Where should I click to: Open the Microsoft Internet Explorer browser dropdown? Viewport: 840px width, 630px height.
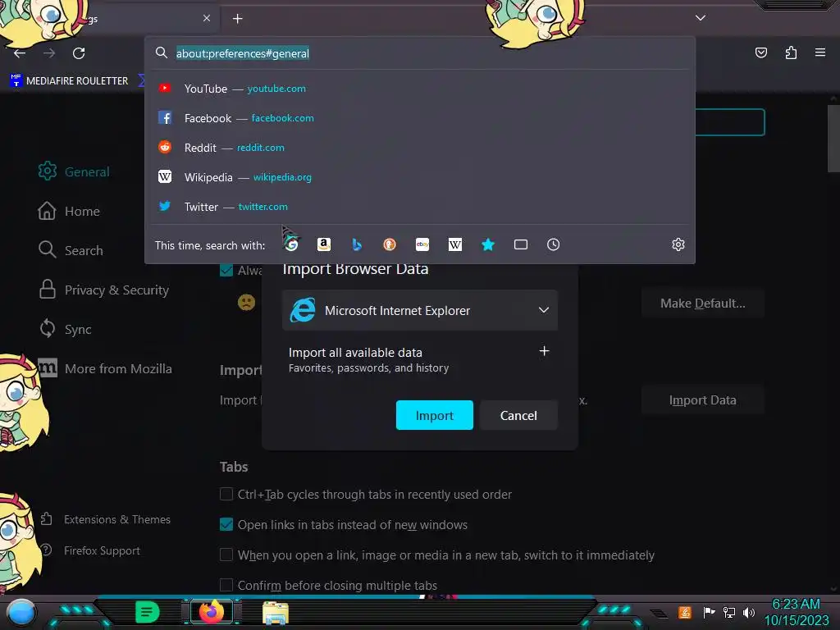coord(420,310)
